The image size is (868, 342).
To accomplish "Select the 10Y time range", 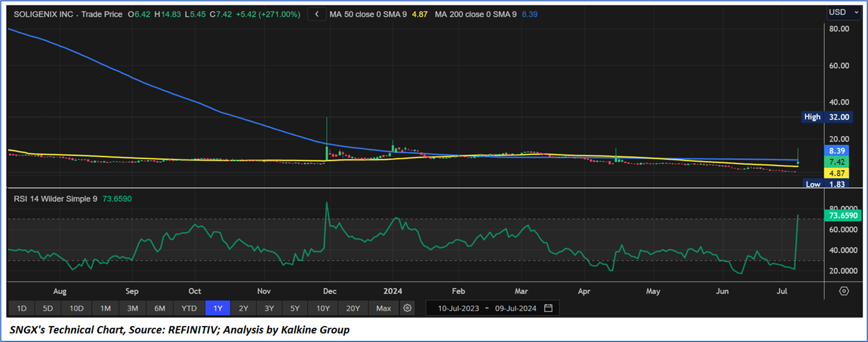I will (323, 308).
